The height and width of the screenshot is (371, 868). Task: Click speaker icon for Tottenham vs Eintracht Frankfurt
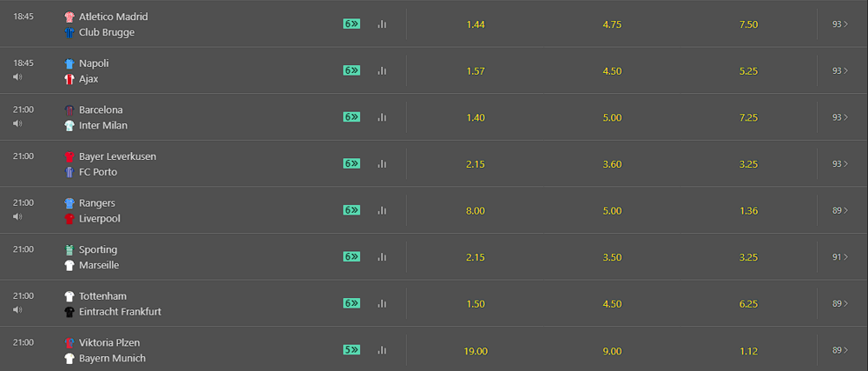[x=17, y=309]
